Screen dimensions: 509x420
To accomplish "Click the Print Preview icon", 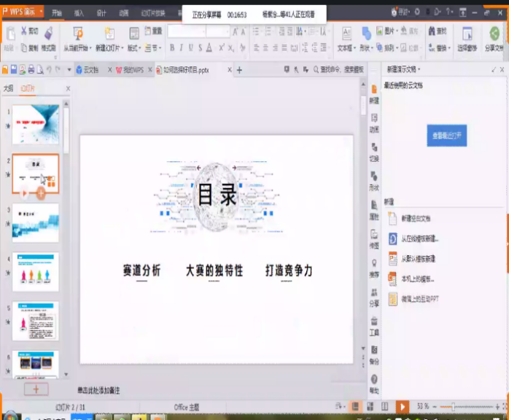I will (40, 69).
